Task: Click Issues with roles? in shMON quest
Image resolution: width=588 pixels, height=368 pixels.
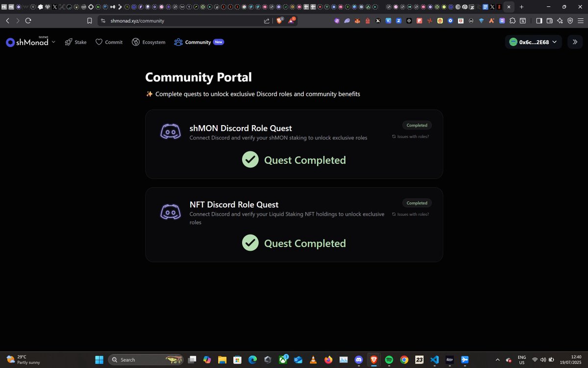Action: [411, 136]
